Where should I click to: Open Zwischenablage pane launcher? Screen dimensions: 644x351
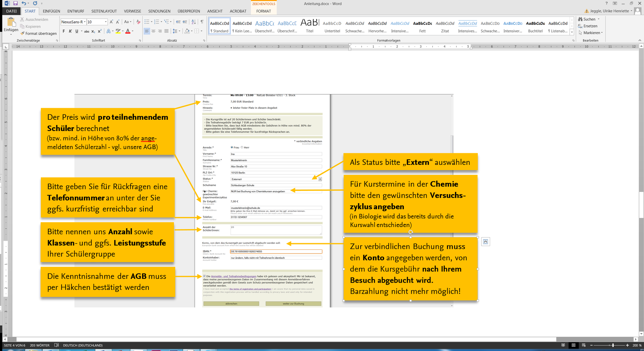57,41
